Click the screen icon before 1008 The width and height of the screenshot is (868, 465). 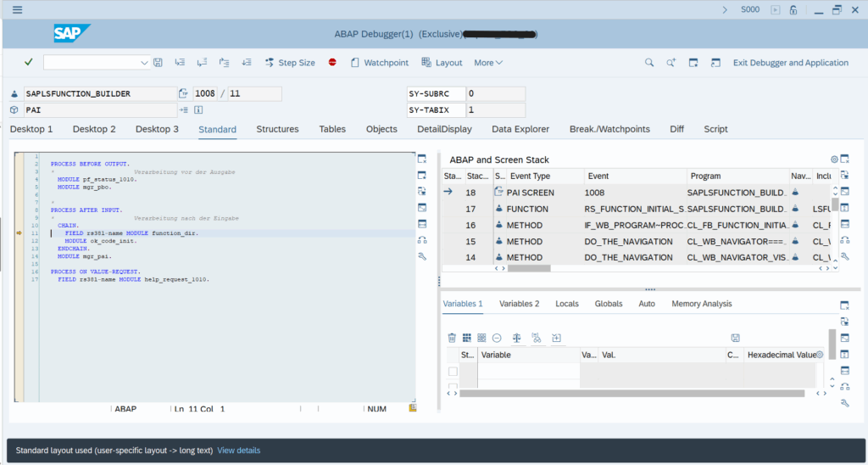183,93
